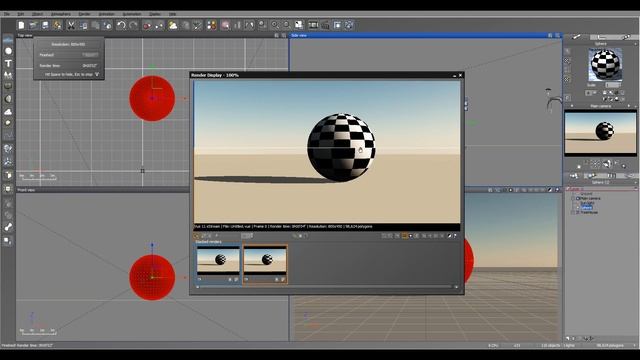Click the Undo arrow icon
640x360 pixels.
pyautogui.click(x=121, y=25)
